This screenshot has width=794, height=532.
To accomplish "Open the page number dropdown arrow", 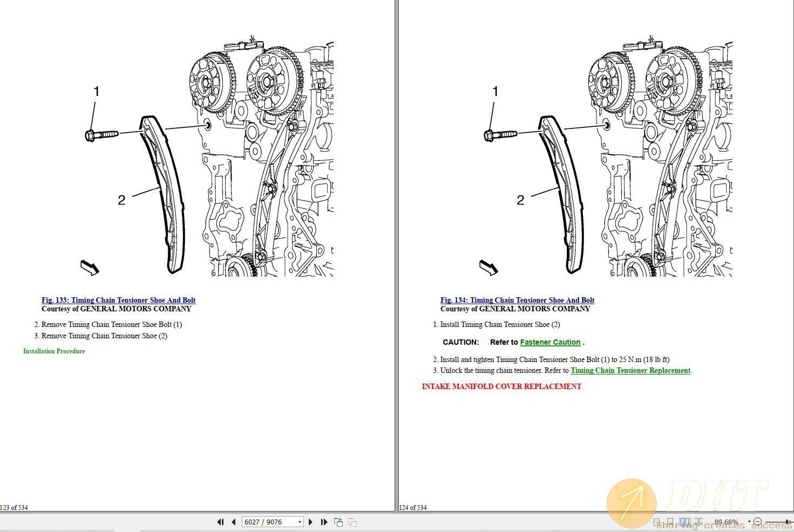I will tap(300, 522).
